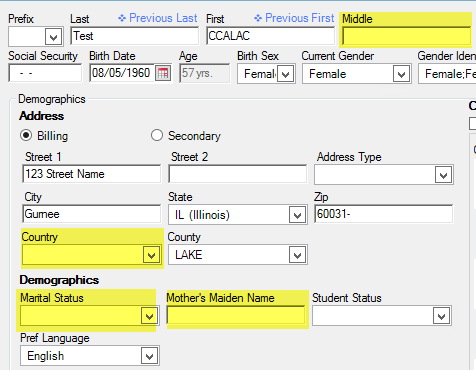Click the Birth Date field

pos(122,73)
